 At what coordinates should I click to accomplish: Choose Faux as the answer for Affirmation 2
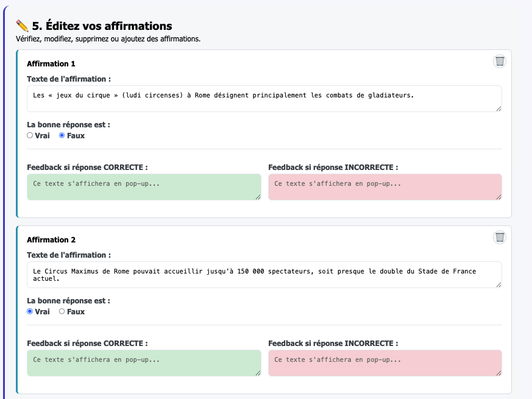coord(62,311)
